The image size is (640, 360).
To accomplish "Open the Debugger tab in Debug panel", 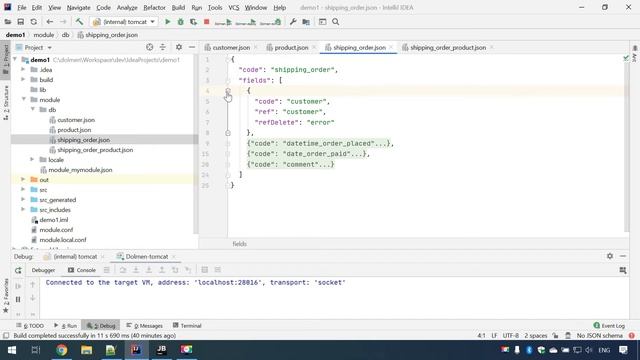I will point(43,270).
